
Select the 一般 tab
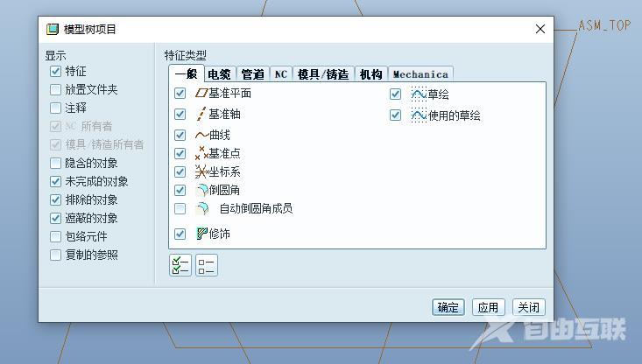(x=187, y=74)
